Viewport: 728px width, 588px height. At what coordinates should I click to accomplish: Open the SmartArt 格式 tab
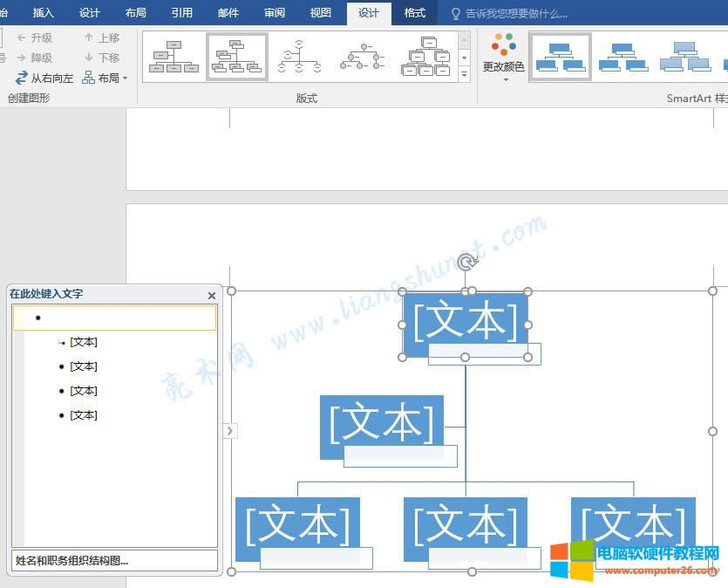tap(415, 13)
